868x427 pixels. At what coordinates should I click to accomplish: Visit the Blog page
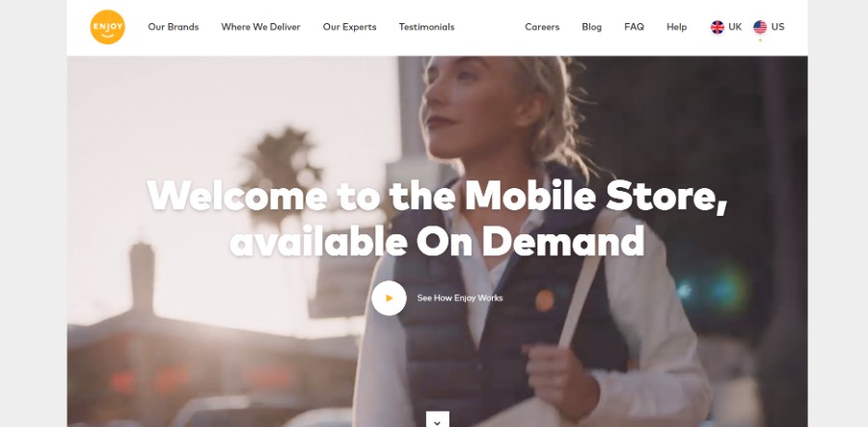[591, 27]
